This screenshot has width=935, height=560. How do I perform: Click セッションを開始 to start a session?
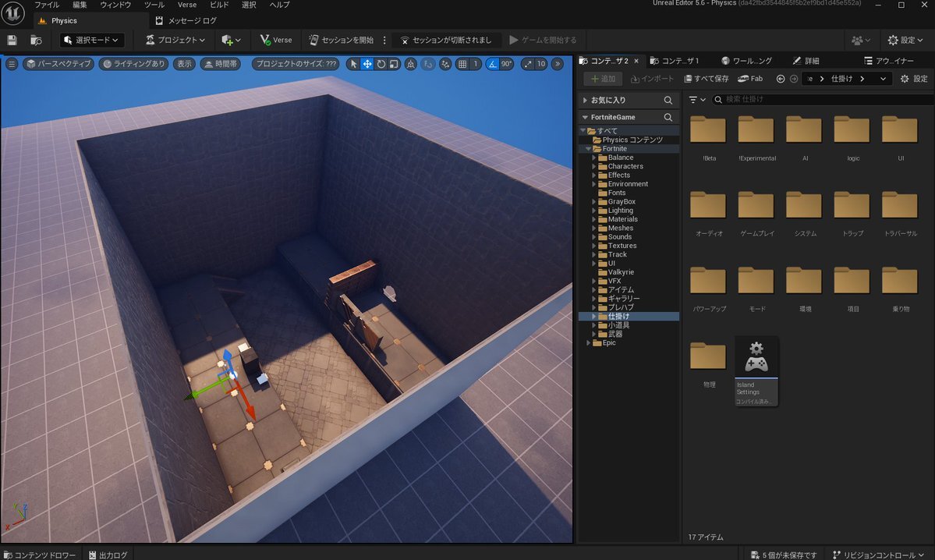[x=341, y=40]
